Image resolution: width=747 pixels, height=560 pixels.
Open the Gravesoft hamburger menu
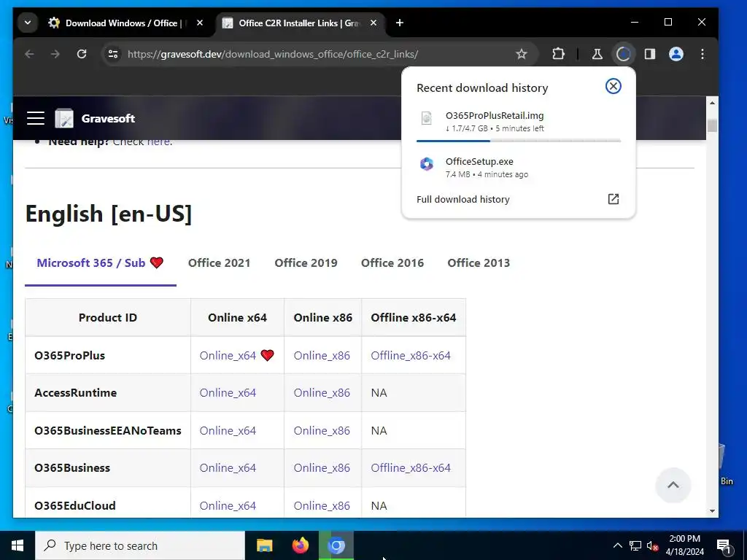pyautogui.click(x=36, y=118)
